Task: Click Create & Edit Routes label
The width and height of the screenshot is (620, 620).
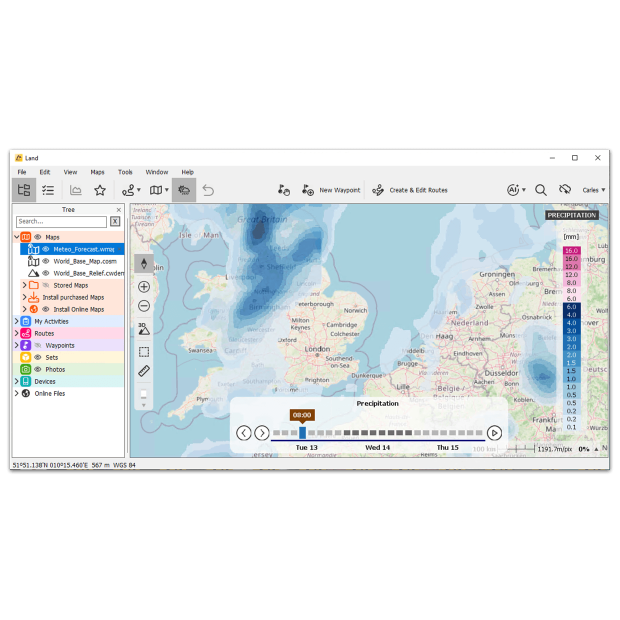Action: tap(418, 190)
